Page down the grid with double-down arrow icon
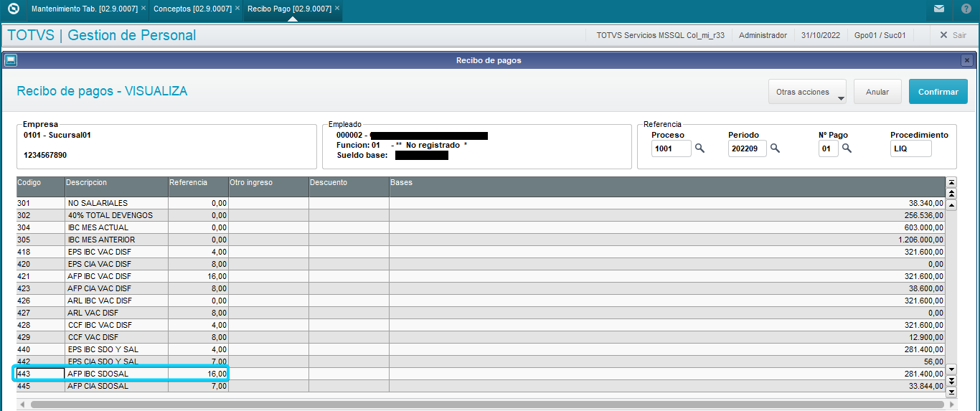980x411 pixels. pos(952,380)
